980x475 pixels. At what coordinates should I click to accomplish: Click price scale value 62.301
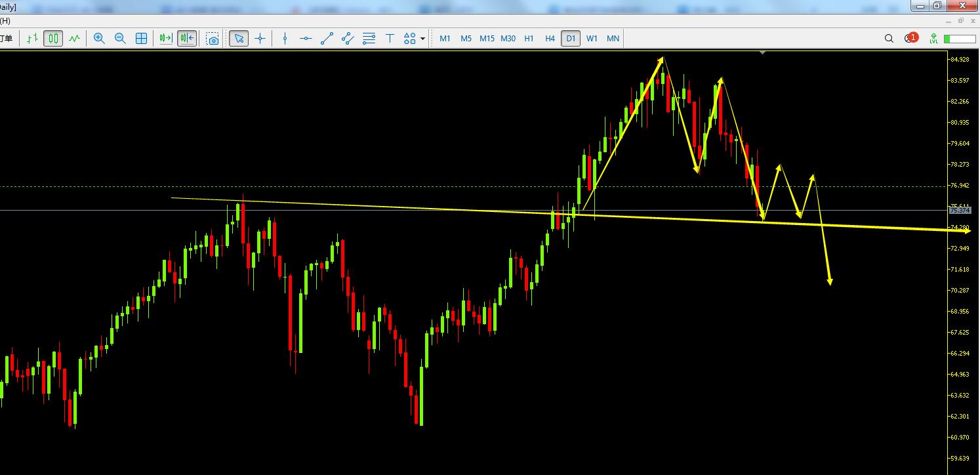click(x=960, y=417)
